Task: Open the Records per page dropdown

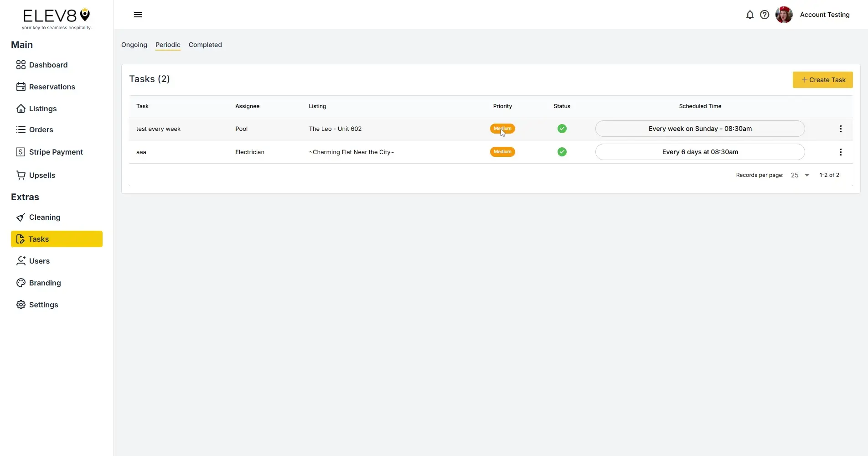Action: pos(798,175)
